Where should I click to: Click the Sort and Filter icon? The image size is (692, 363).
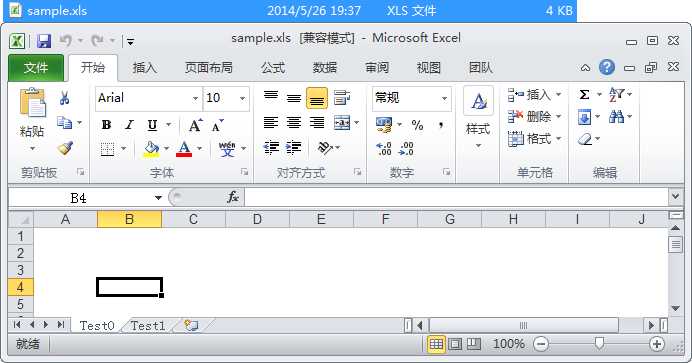[617, 94]
